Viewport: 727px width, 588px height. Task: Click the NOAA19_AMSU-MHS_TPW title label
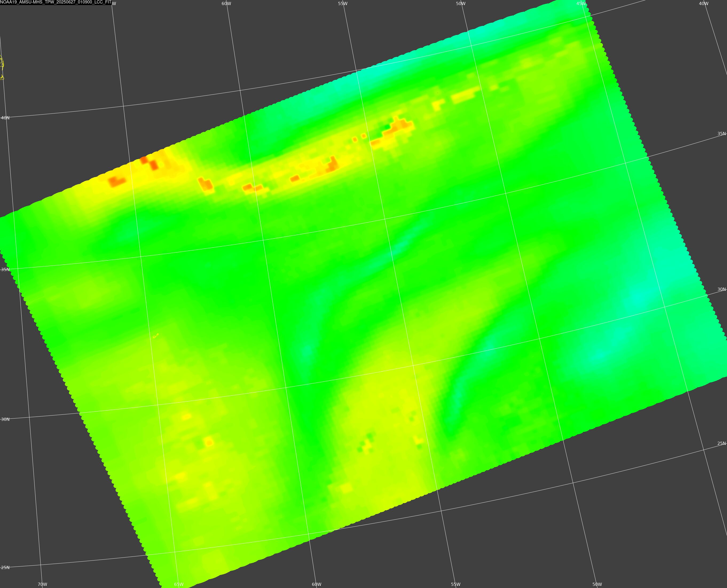pyautogui.click(x=56, y=2)
